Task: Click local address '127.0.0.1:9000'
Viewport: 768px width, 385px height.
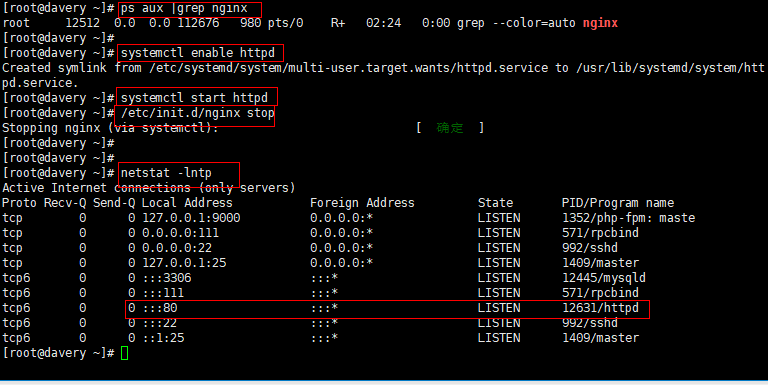Action: click(191, 218)
